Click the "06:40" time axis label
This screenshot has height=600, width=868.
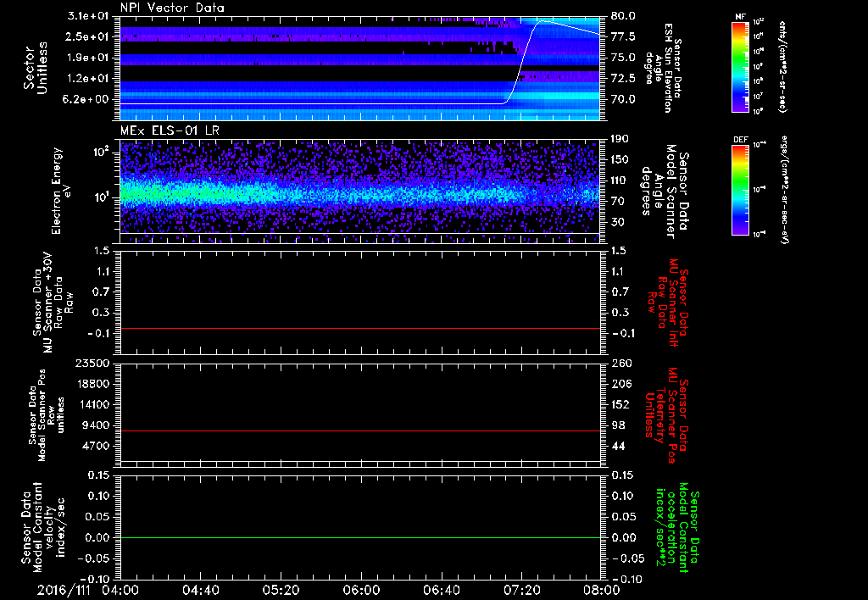click(x=441, y=590)
